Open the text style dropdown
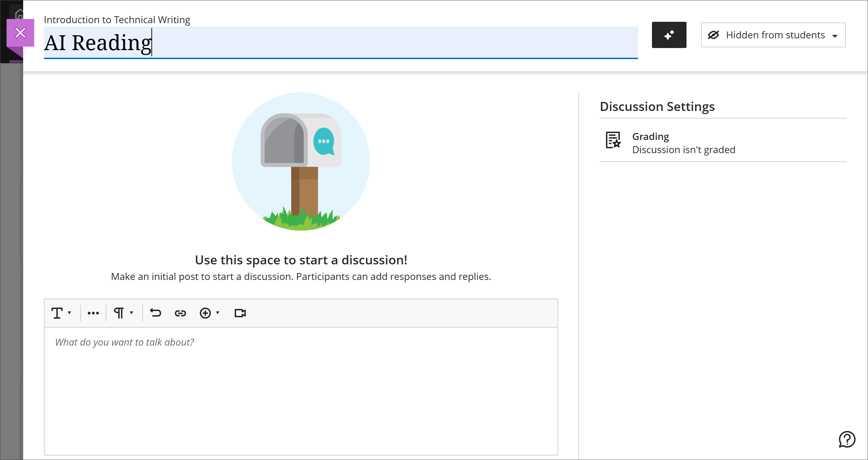 (x=61, y=313)
